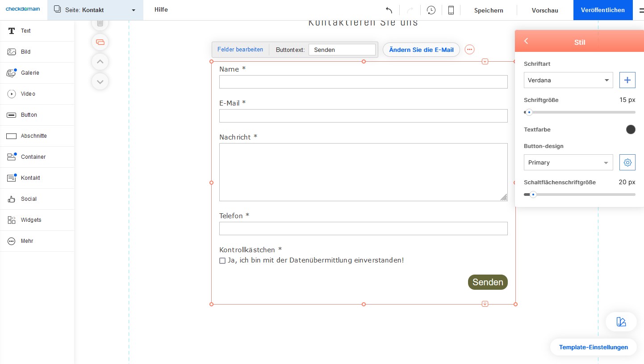Screen dimensions: 644x364
Task: Click the Buttontext input field
Action: click(x=342, y=50)
